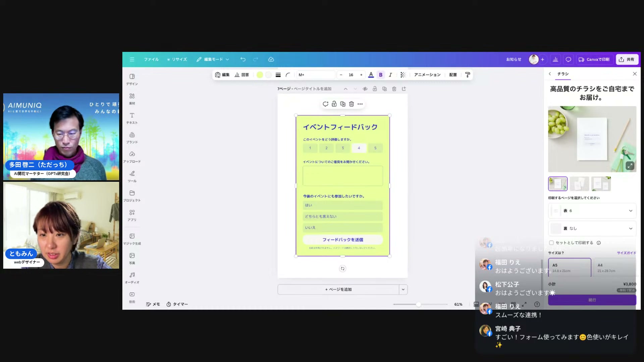Screen dimensions: 644x362
Task: Click the cloud save status icon
Action: click(x=271, y=59)
